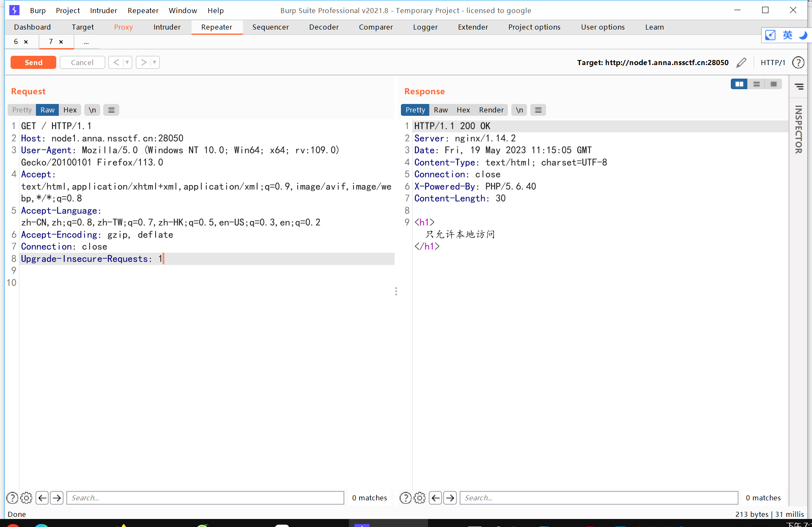Switch to the Decoder tab

(324, 27)
